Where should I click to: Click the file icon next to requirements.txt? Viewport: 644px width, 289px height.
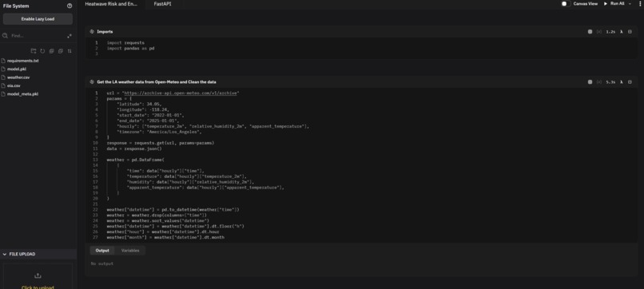coord(3,61)
